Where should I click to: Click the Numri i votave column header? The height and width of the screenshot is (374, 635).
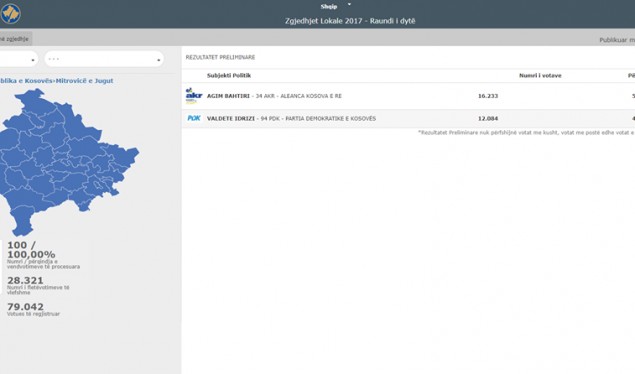(540, 75)
